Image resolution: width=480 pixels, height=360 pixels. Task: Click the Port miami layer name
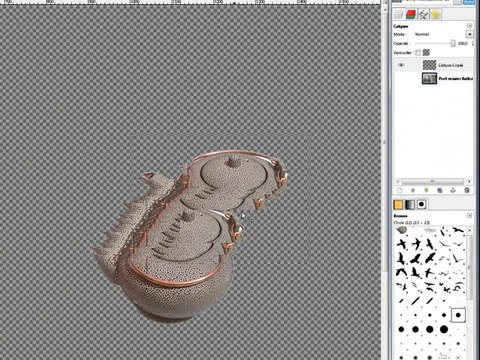click(456, 79)
